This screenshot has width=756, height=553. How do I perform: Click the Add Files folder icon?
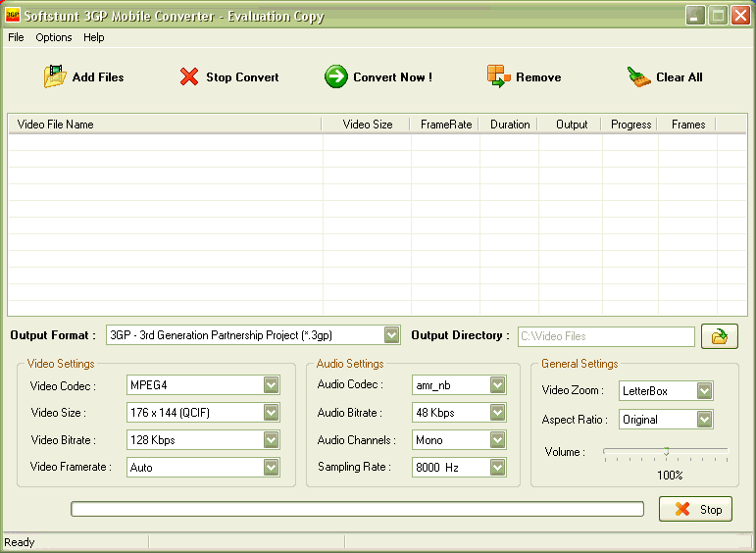tap(55, 76)
